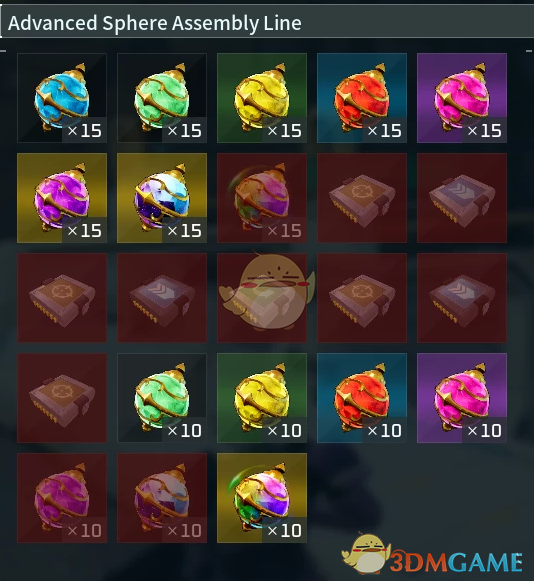Select the purple sphere x15 on gold tile
Image resolution: width=534 pixels, height=581 pixels.
coord(62,198)
